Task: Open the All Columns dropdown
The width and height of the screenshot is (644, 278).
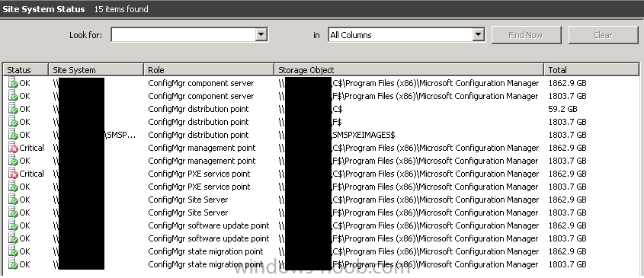Action: tap(479, 35)
